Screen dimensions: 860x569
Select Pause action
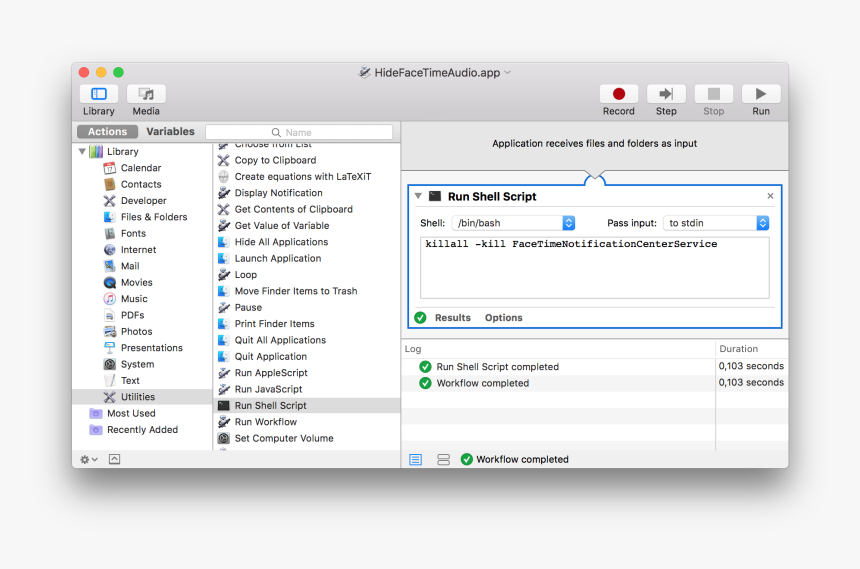[x=307, y=308]
